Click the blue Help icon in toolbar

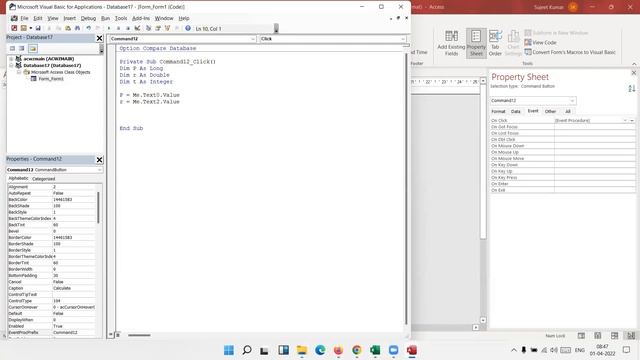click(188, 28)
